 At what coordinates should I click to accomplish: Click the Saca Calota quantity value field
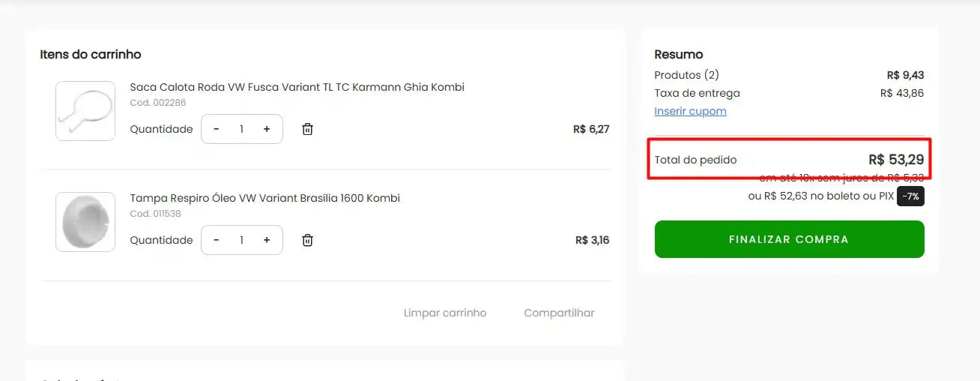tap(241, 129)
